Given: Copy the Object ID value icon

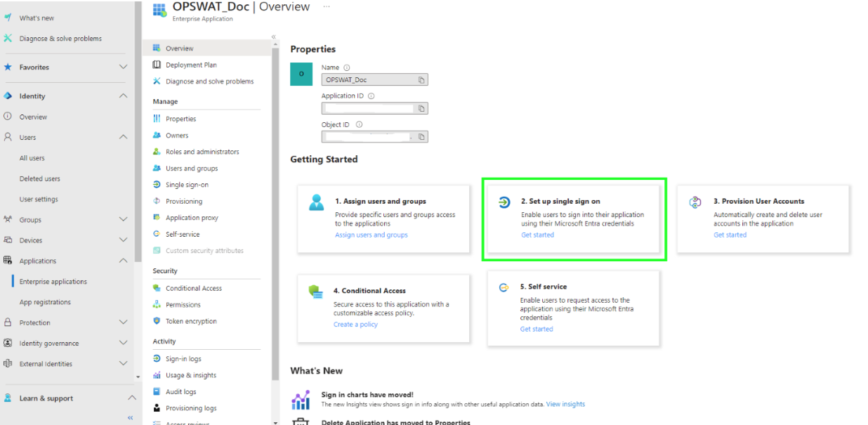Looking at the screenshot, I should click(x=421, y=137).
